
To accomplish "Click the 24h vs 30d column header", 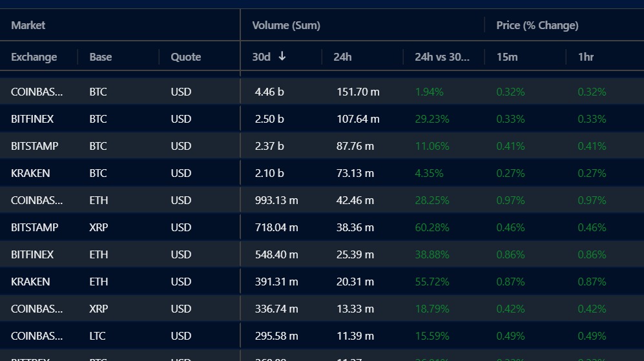I will click(x=442, y=57).
